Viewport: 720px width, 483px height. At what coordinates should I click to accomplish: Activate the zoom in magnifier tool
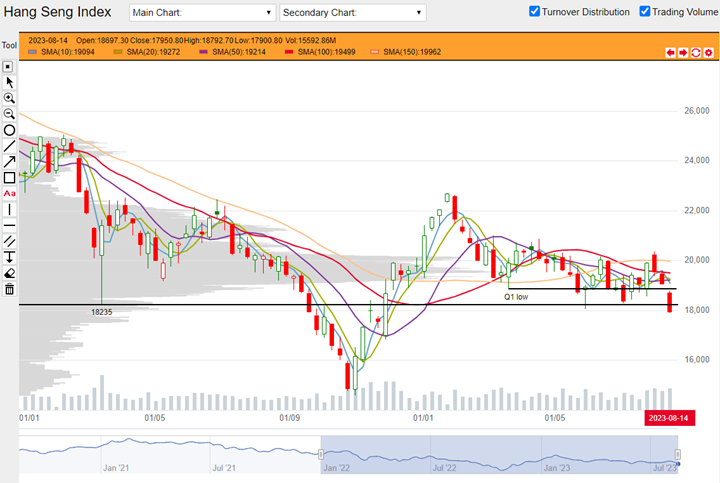pos(9,98)
